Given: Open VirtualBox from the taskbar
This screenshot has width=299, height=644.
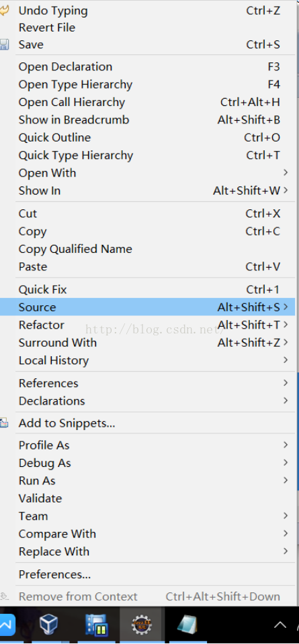Looking at the screenshot, I should 48,625.
